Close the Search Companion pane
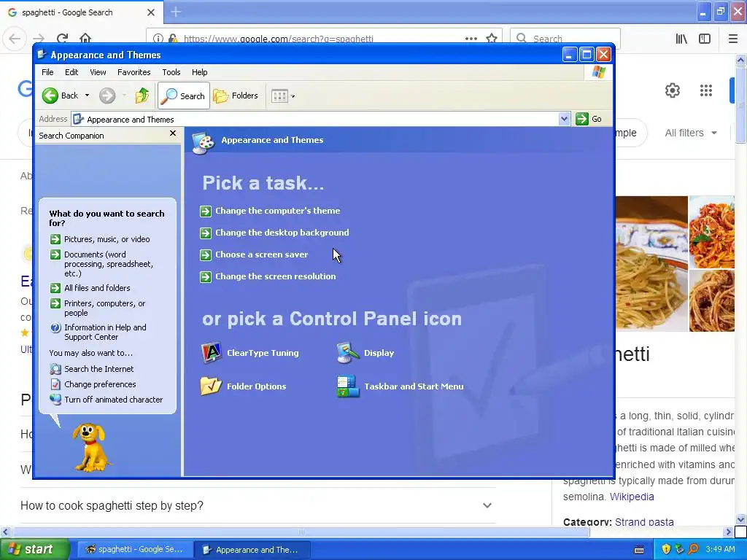747x560 pixels. [173, 134]
